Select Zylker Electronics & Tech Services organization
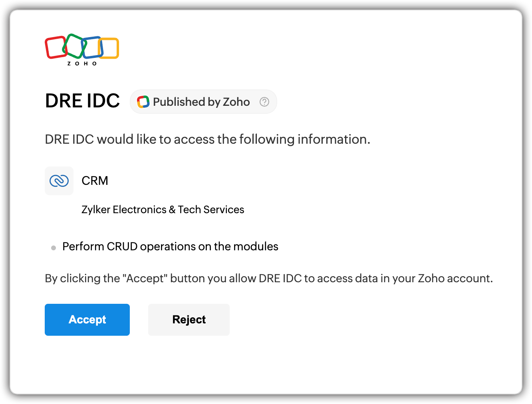This screenshot has width=532, height=404. (x=163, y=210)
